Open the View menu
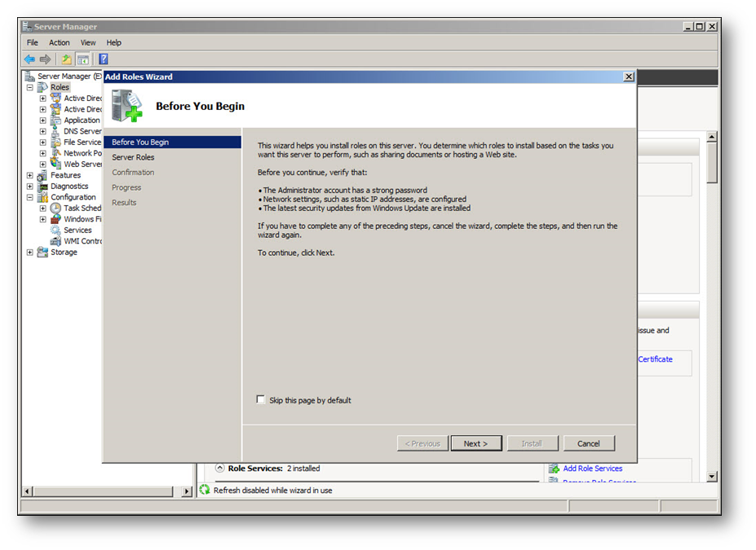Screen dimensions: 756x550 coord(88,42)
